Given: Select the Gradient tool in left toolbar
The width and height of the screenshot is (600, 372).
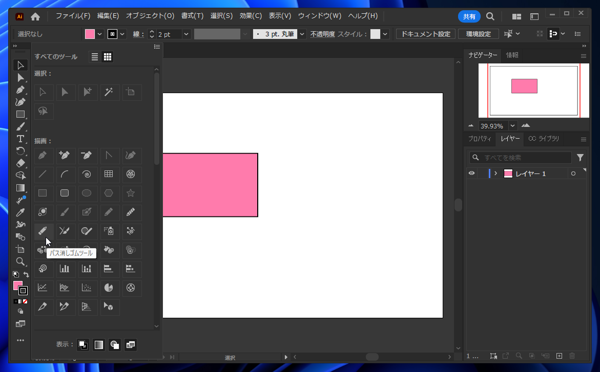Looking at the screenshot, I should (x=20, y=188).
